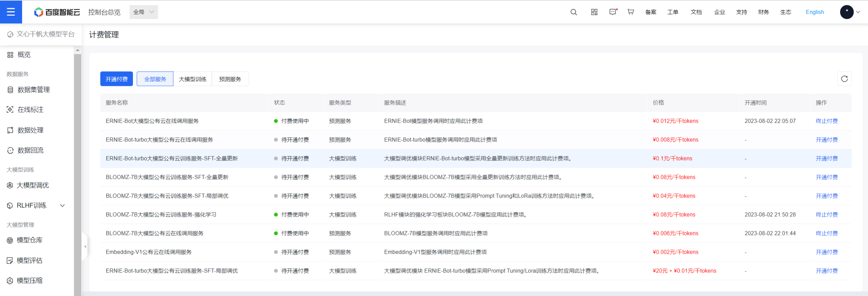Open 备案 in the top menu
Screen dimensions: 868x296
(x=651, y=12)
